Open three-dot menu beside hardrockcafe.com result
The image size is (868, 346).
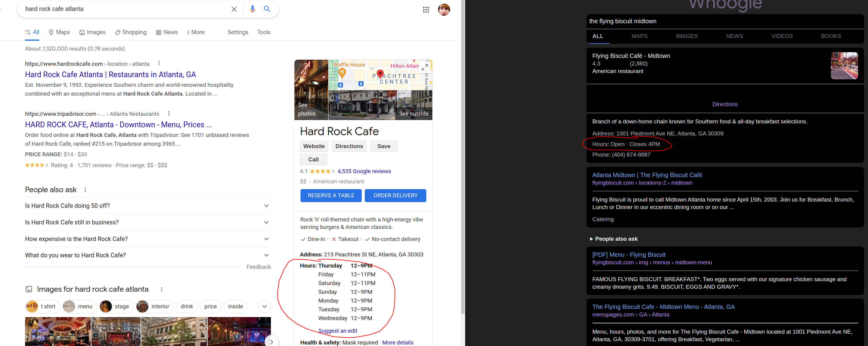(159, 63)
